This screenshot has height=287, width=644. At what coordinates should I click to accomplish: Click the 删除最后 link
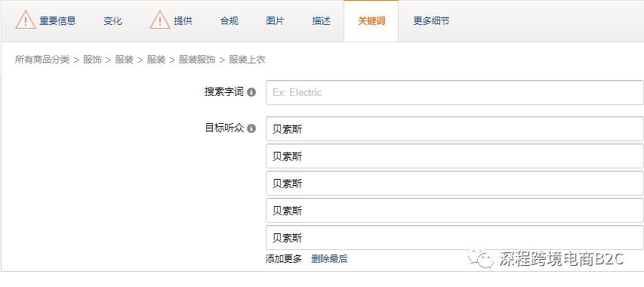pyautogui.click(x=329, y=258)
